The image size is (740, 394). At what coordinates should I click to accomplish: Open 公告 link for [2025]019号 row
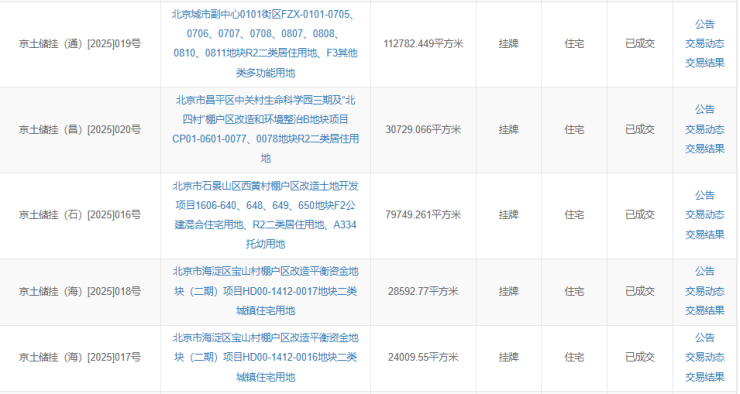click(x=705, y=24)
